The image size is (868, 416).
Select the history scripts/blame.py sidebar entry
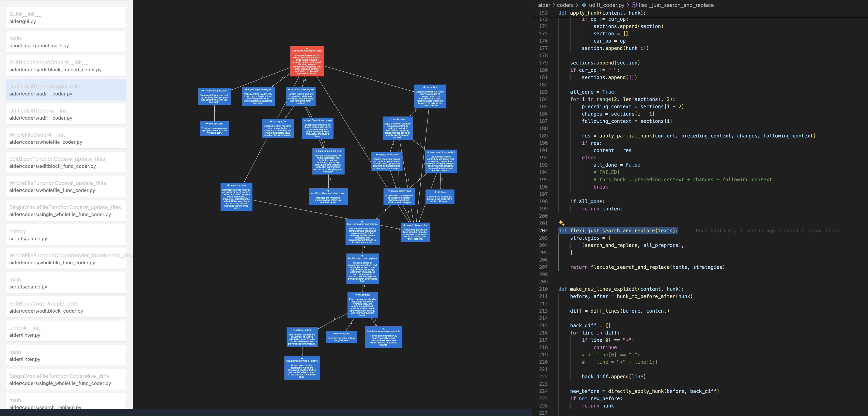(x=66, y=235)
